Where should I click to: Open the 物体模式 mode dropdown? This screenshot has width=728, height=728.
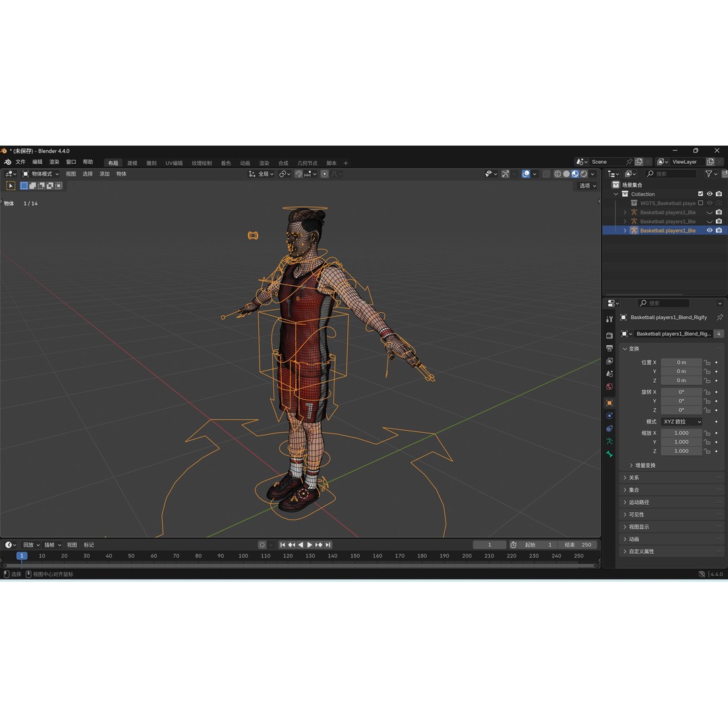[40, 174]
